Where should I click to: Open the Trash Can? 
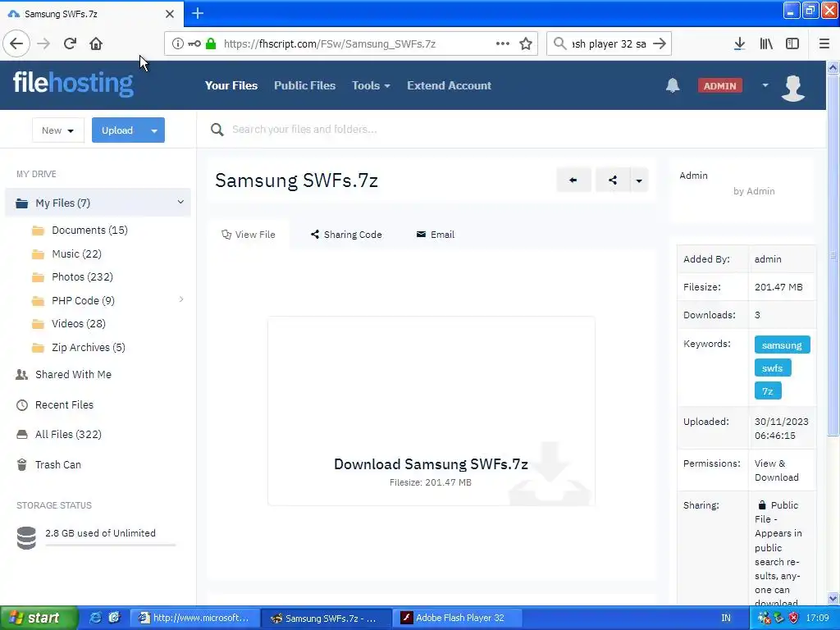58,465
